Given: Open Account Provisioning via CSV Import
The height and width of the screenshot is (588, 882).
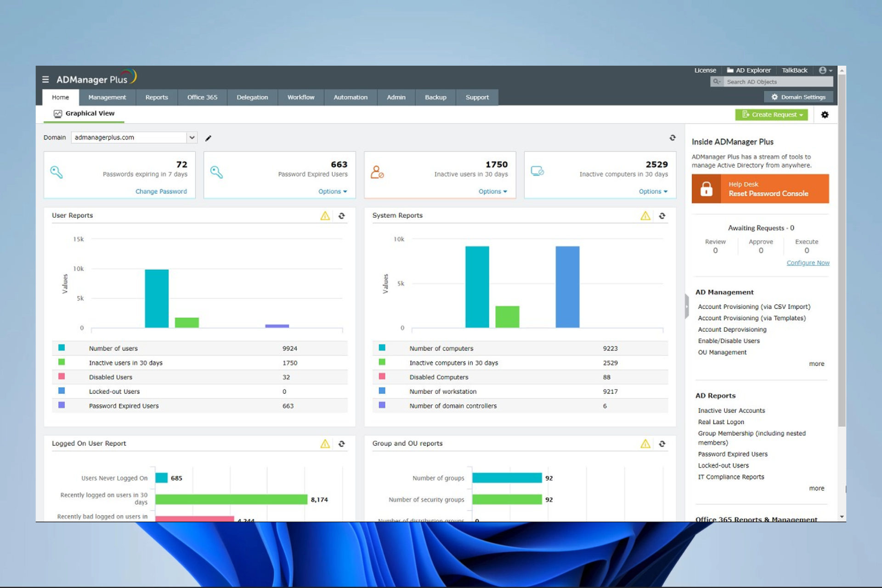Looking at the screenshot, I should click(754, 307).
